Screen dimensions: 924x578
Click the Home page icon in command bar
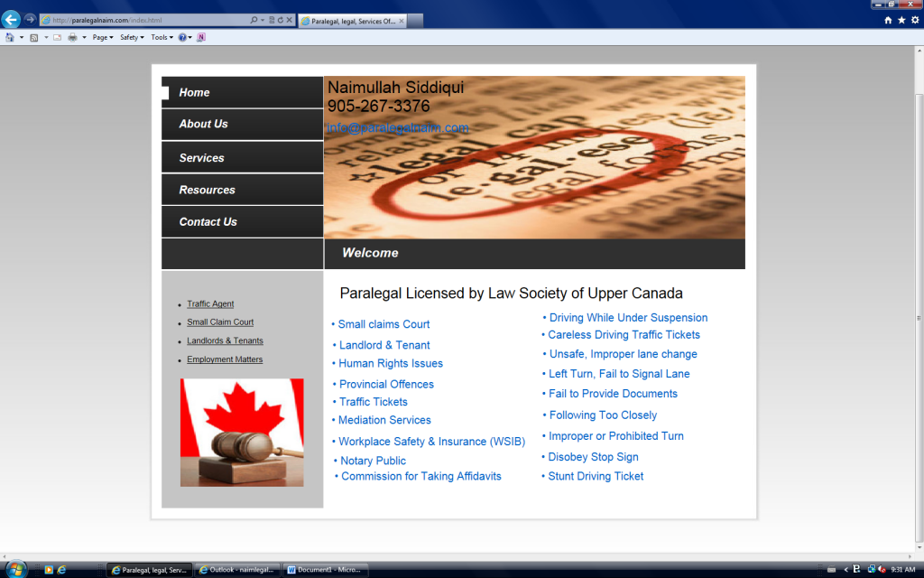[x=9, y=37]
